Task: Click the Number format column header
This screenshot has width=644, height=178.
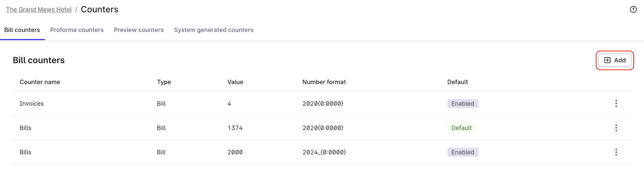Action: pyautogui.click(x=324, y=82)
